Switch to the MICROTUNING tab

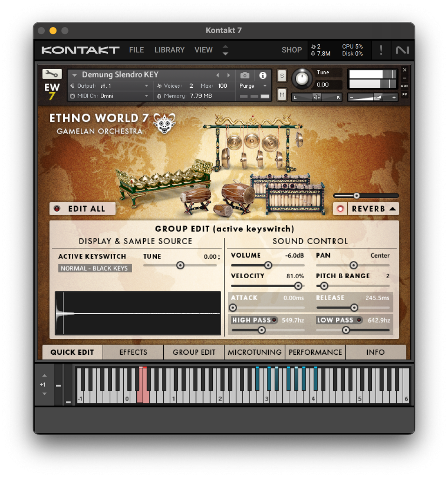tap(254, 352)
